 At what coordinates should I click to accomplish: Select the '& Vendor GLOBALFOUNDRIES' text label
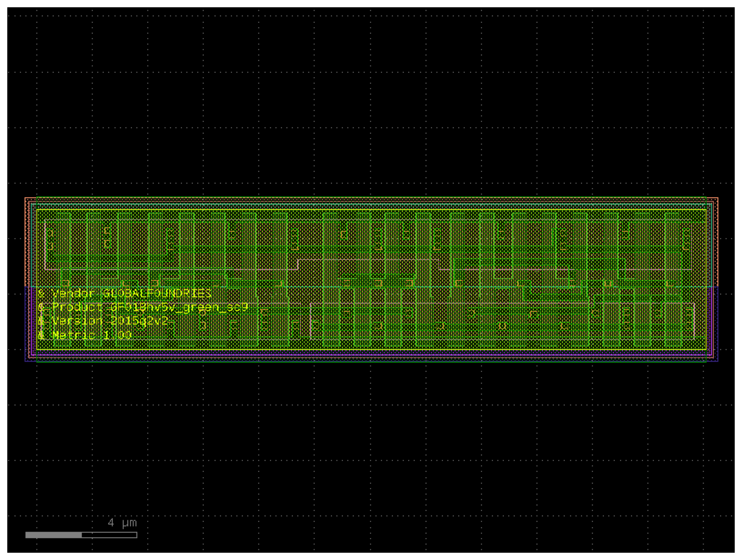click(125, 293)
